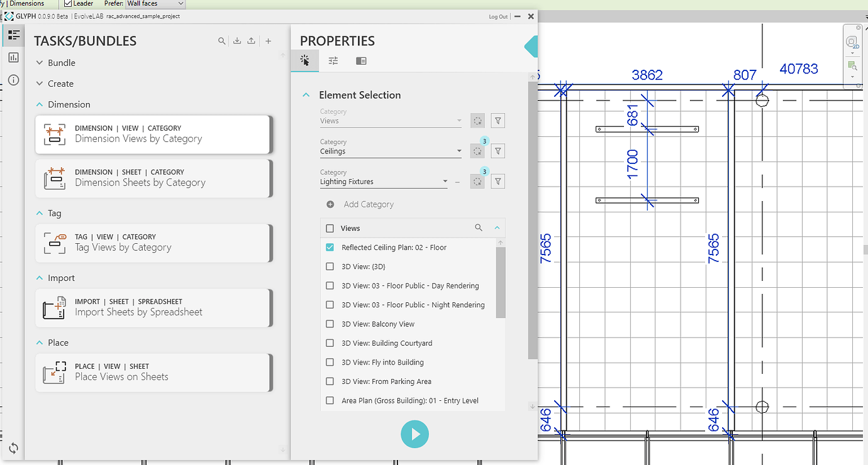Select the Import Sheets by Spreadsheet task
Screen dimensions: 868x465
pyautogui.click(x=153, y=308)
